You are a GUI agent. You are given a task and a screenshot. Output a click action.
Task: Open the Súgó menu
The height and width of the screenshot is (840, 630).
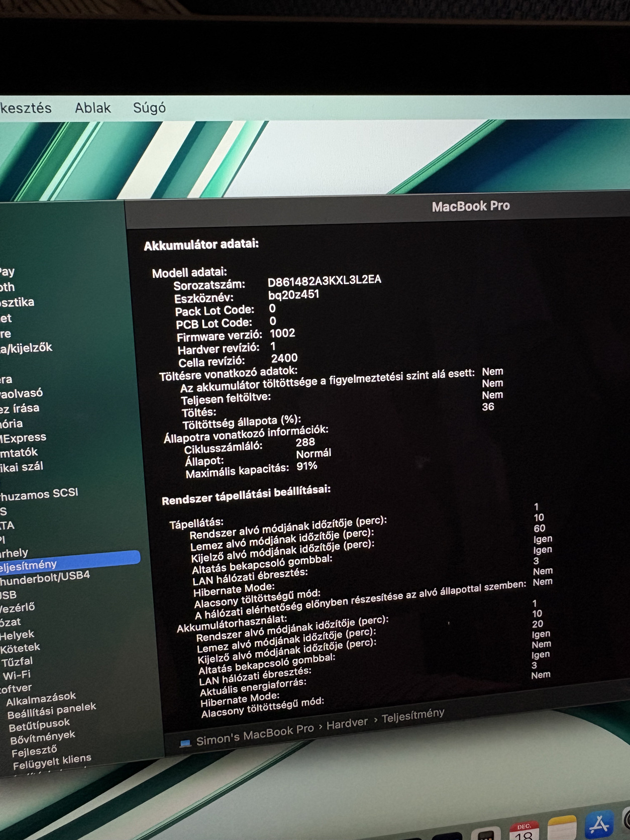tap(149, 108)
